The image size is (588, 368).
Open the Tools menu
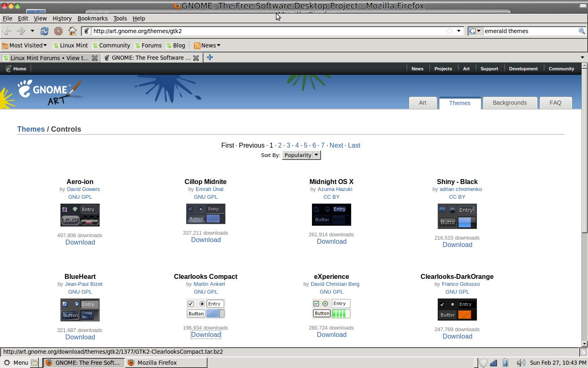point(120,18)
